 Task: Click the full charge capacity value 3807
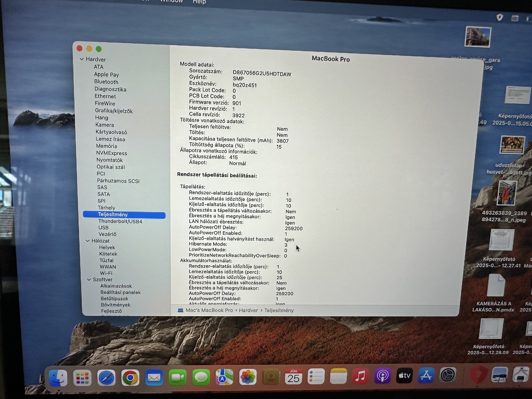283,141
